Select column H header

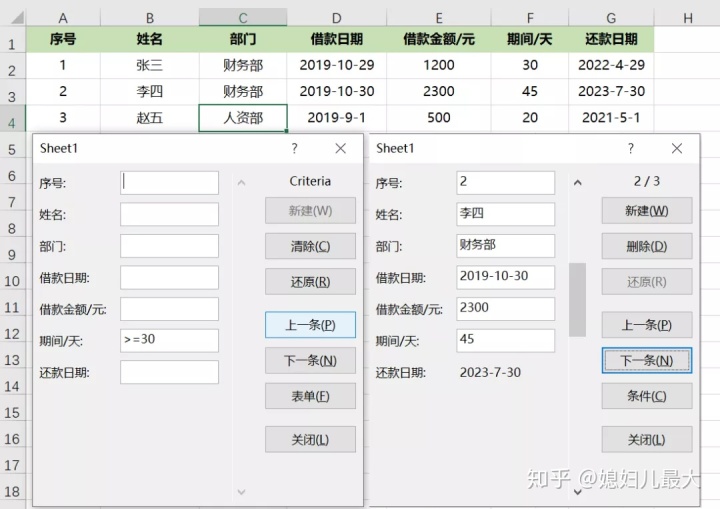[687, 18]
